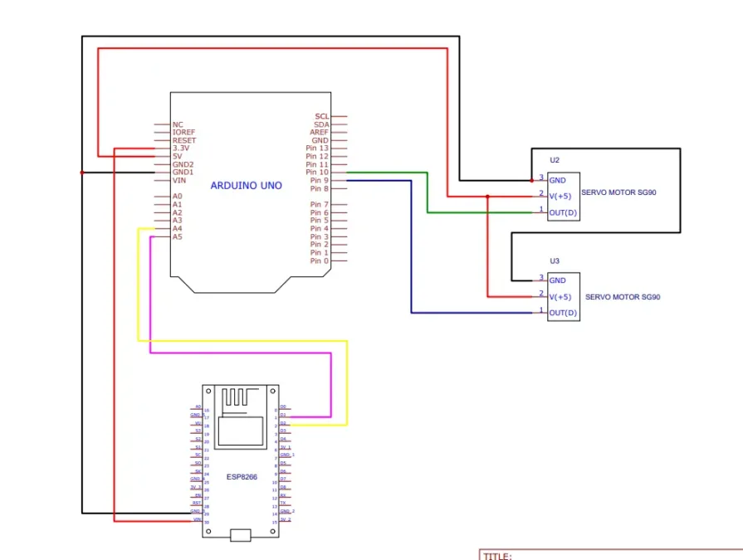Click the U2 component designator

555,160
